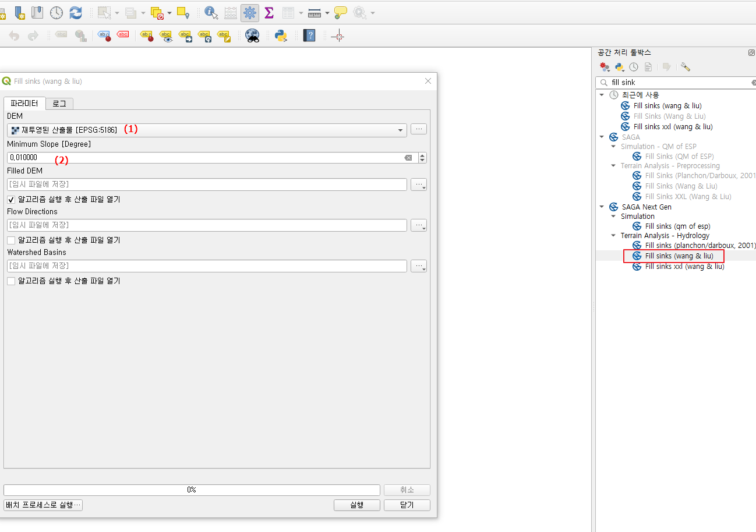Activate the identify features tool
This screenshot has width=756, height=532.
(x=211, y=12)
